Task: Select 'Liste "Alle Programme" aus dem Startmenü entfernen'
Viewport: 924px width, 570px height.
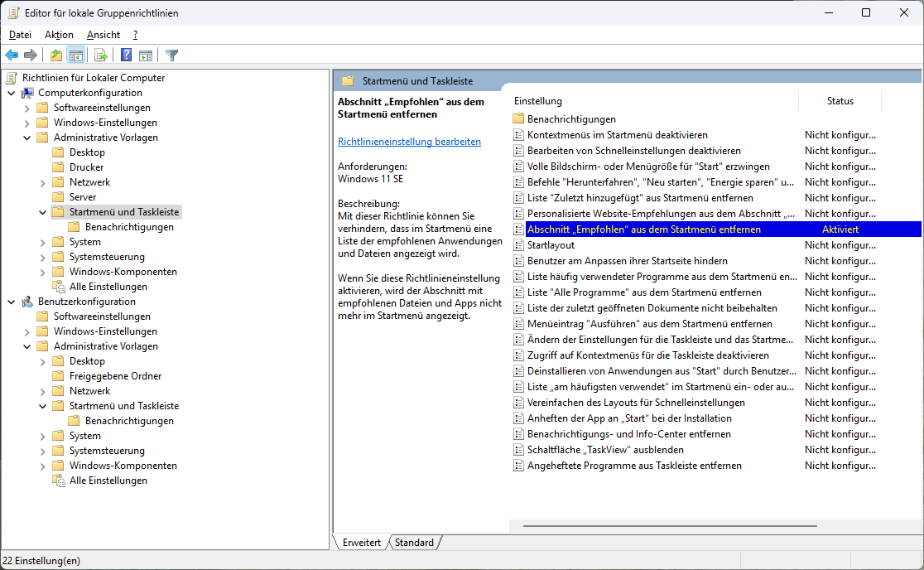Action: (x=644, y=292)
